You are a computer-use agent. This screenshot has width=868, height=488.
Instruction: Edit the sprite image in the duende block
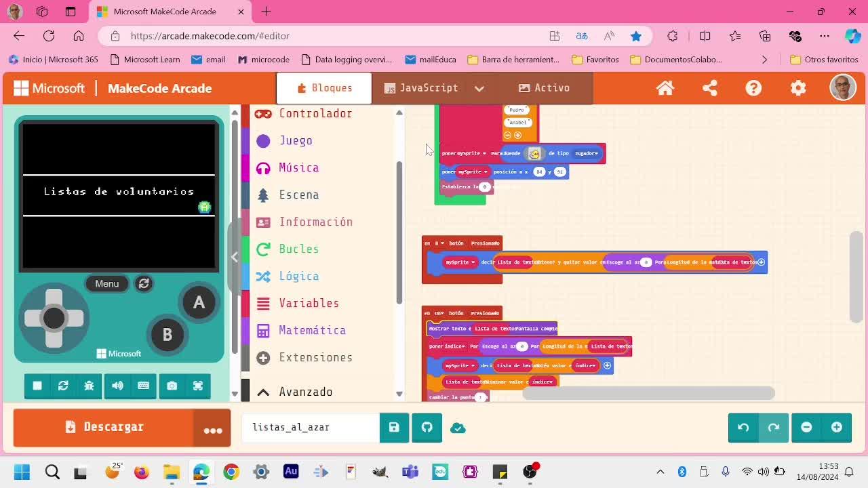[x=534, y=153]
